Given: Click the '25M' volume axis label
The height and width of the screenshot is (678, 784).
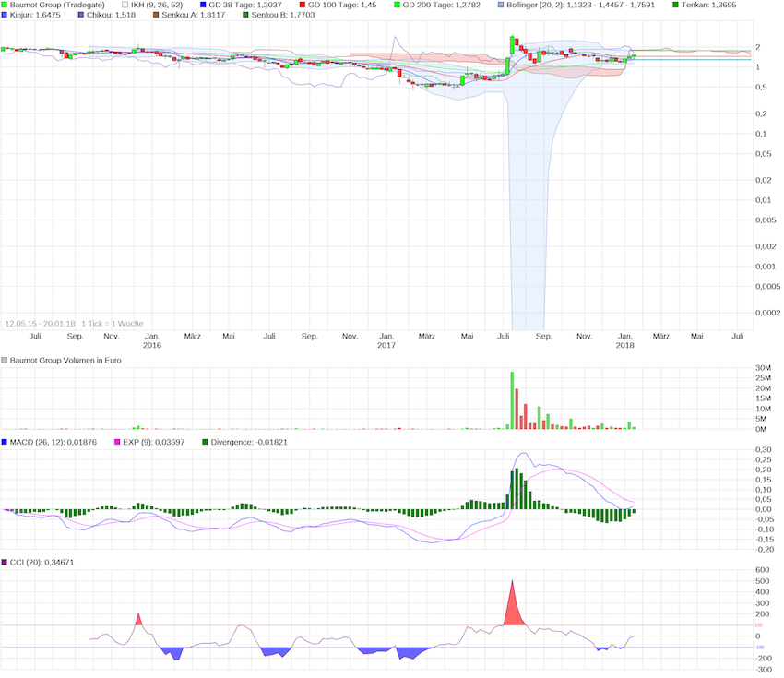Looking at the screenshot, I should (x=764, y=378).
